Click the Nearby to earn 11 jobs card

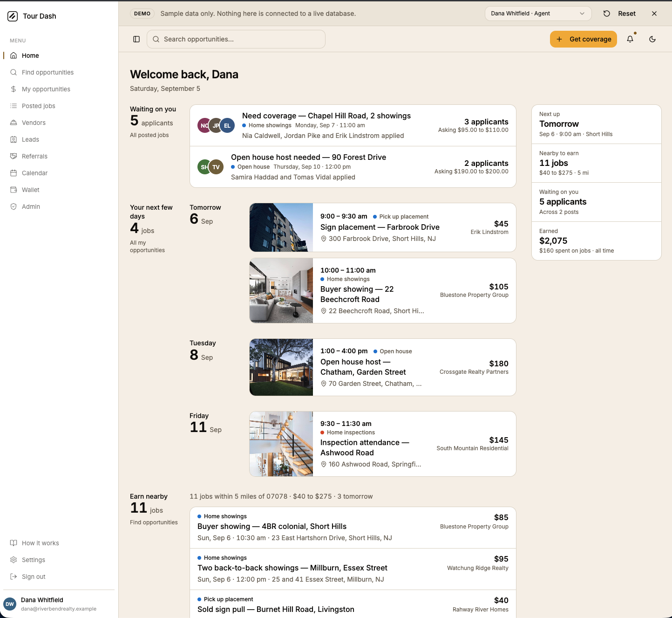[x=597, y=163]
